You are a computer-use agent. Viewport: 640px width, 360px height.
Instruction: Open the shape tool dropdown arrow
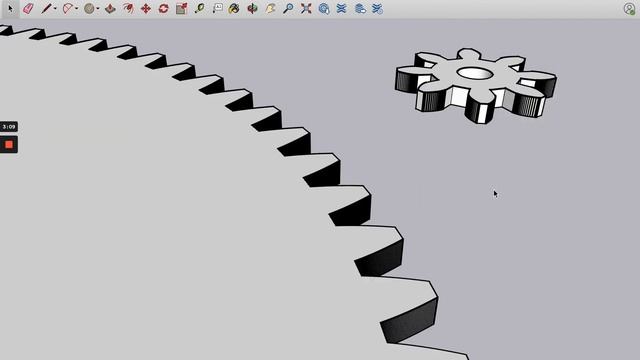click(x=98, y=9)
